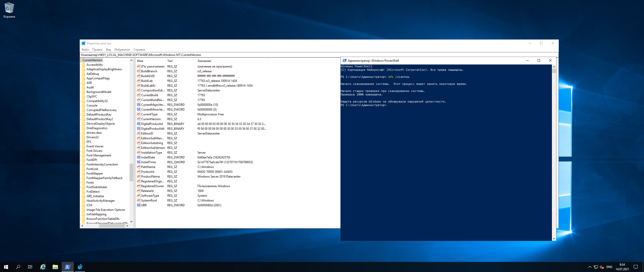Click the Имя column header
This screenshot has width=644, height=272.
pyautogui.click(x=140, y=61)
